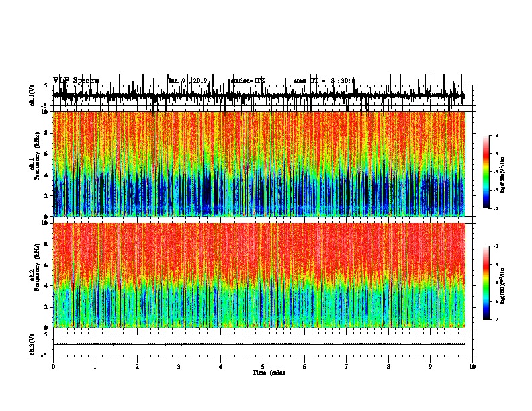Screen dimensions: 532x411
Task: Click the ch.1 spectrogram color scale bar
Action: 486,172
